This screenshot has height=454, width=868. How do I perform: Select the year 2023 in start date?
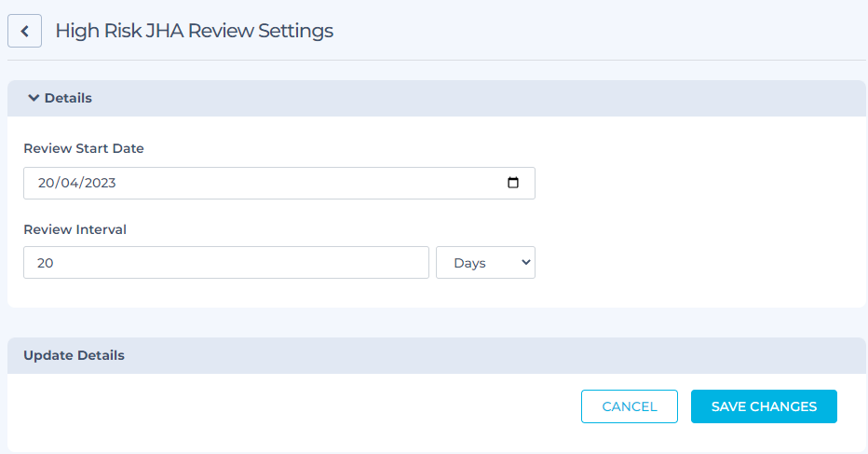tap(101, 183)
